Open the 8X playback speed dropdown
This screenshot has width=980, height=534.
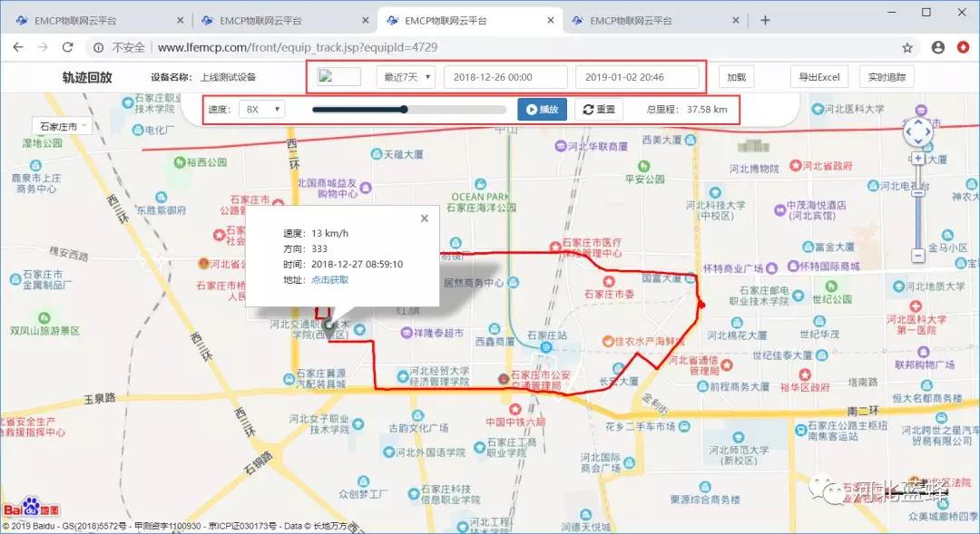tap(262, 110)
